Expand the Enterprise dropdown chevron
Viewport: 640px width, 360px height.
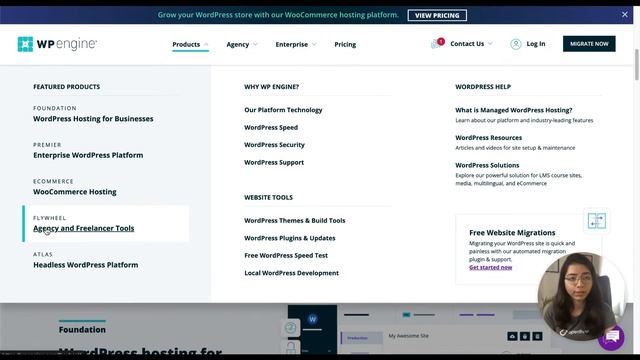314,44
